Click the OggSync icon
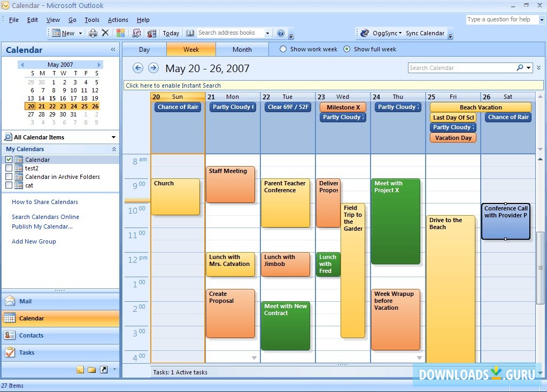This screenshot has height=392, width=547. tap(365, 33)
